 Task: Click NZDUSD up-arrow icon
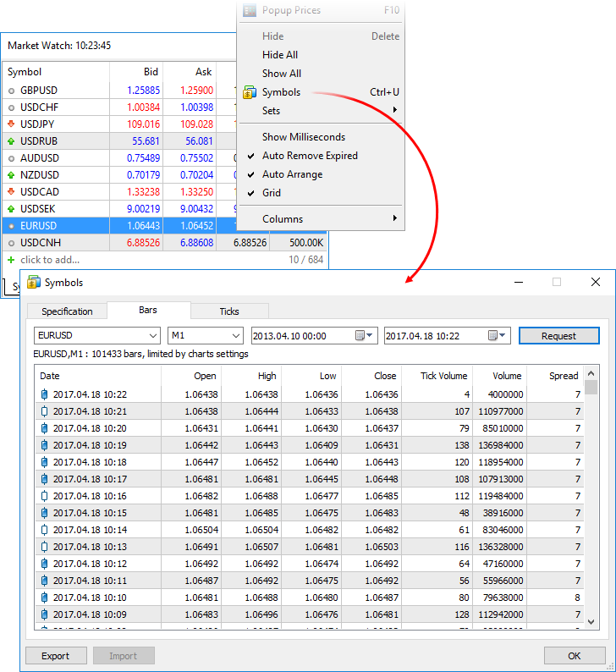pos(11,175)
